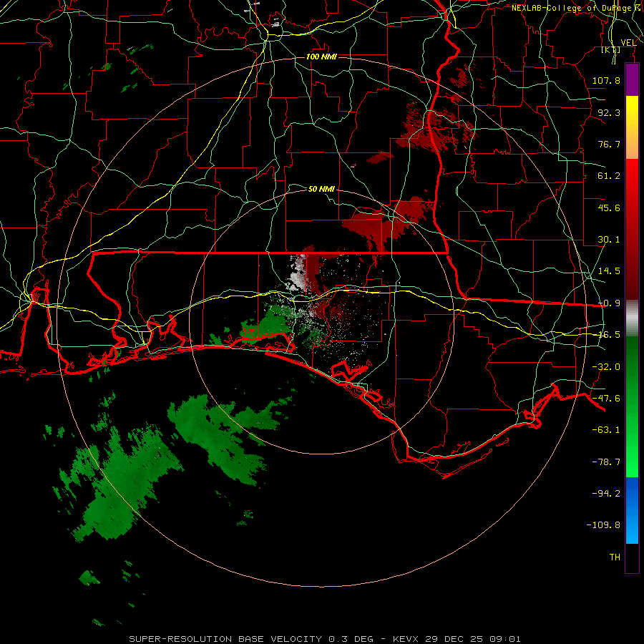
Task: Click the "50 NMI" range ring label
Action: click(x=321, y=189)
